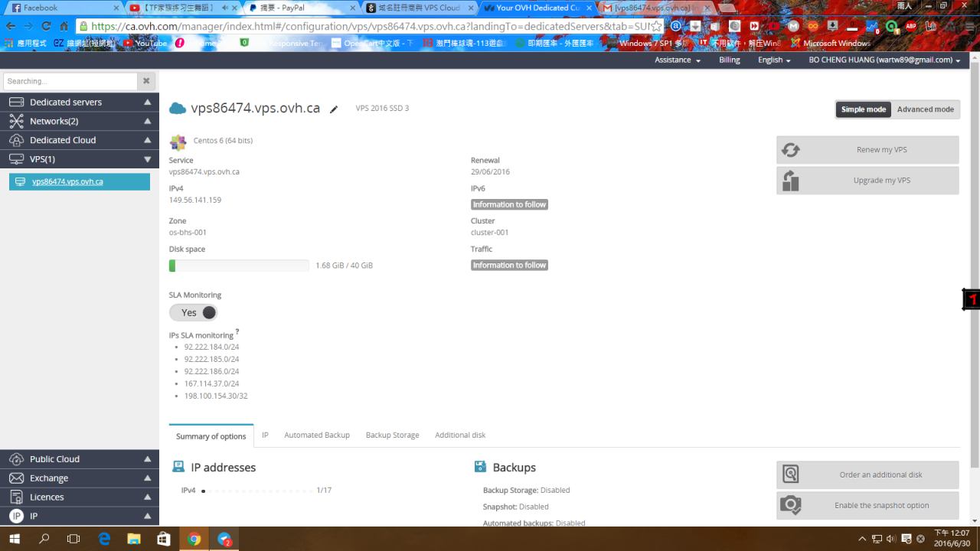
Task: Click the blue cloud icon beside the VPS name
Action: point(178,109)
